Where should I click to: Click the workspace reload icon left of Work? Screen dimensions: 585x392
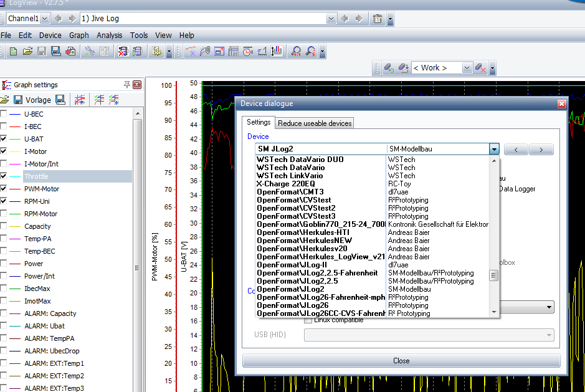pos(389,68)
